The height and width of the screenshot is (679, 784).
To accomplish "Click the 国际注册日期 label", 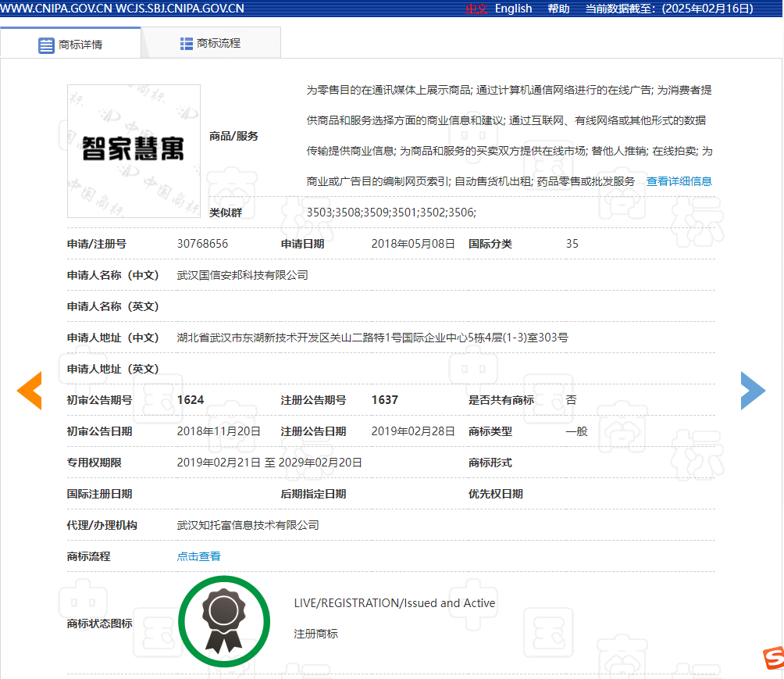I will (x=99, y=494).
